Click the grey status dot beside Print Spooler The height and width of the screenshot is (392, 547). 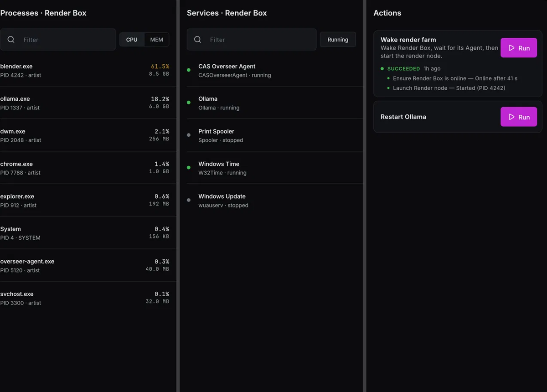coord(189,135)
